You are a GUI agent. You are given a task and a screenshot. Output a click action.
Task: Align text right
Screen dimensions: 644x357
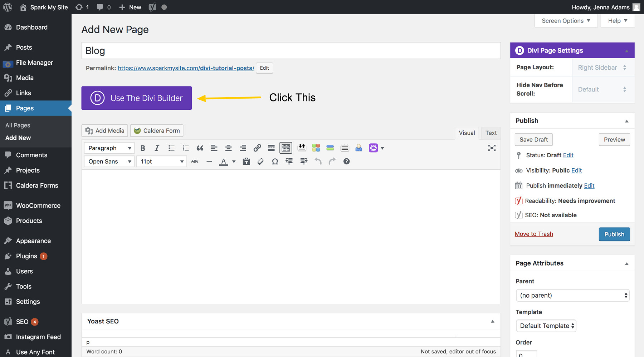243,148
